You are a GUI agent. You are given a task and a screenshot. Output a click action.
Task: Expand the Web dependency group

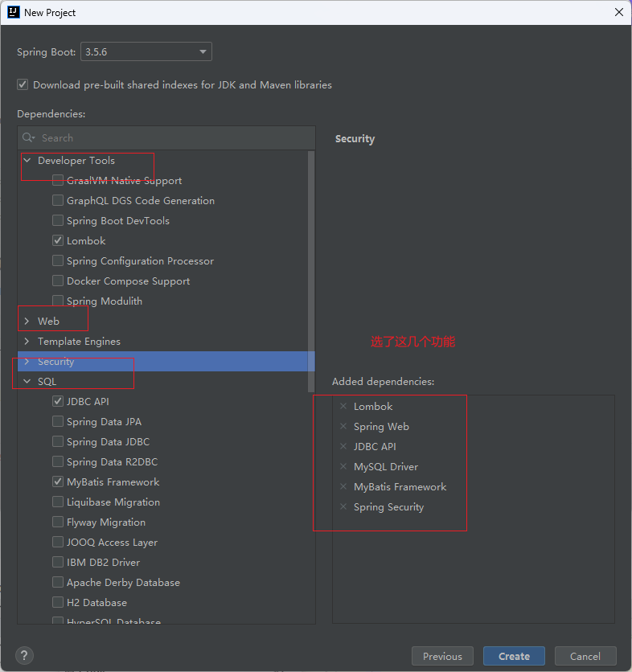tap(27, 321)
